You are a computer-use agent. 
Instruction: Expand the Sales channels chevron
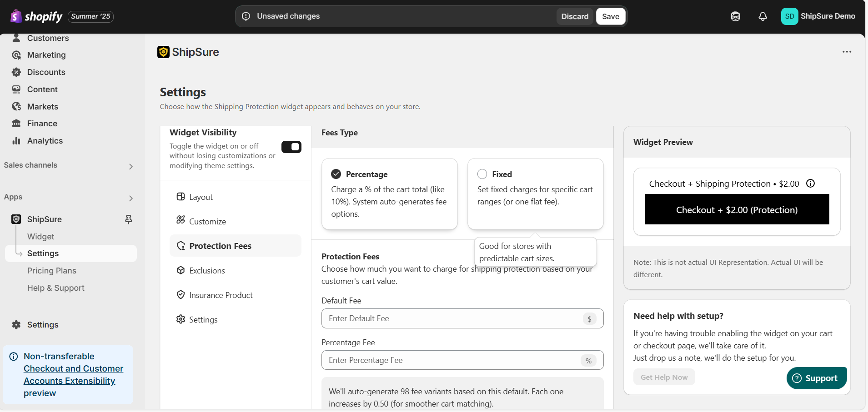pos(131,167)
